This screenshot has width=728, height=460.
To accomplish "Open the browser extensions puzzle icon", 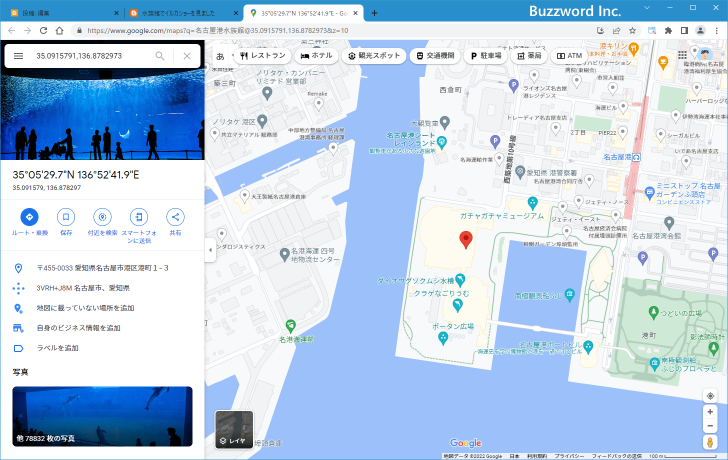I will coord(668,31).
